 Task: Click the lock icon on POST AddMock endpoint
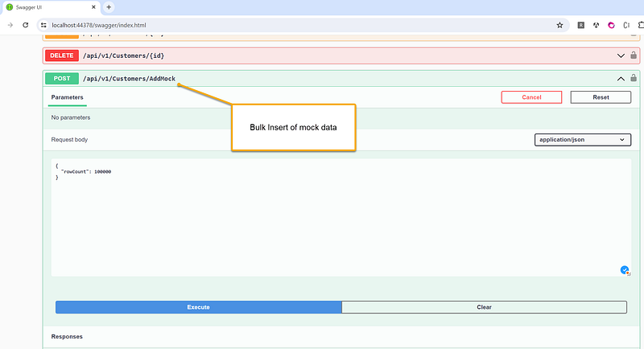[x=634, y=77]
